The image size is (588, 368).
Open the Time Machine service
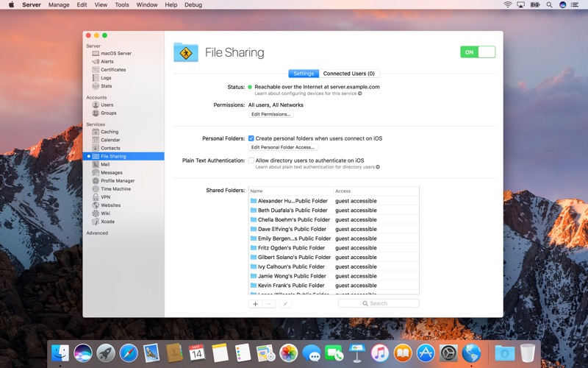click(112, 189)
